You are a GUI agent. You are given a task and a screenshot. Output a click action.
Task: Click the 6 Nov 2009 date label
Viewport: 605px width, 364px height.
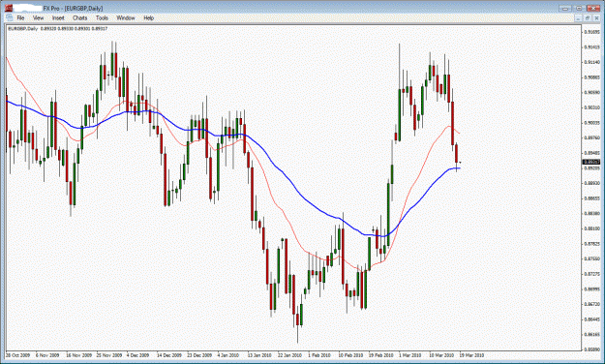click(47, 355)
